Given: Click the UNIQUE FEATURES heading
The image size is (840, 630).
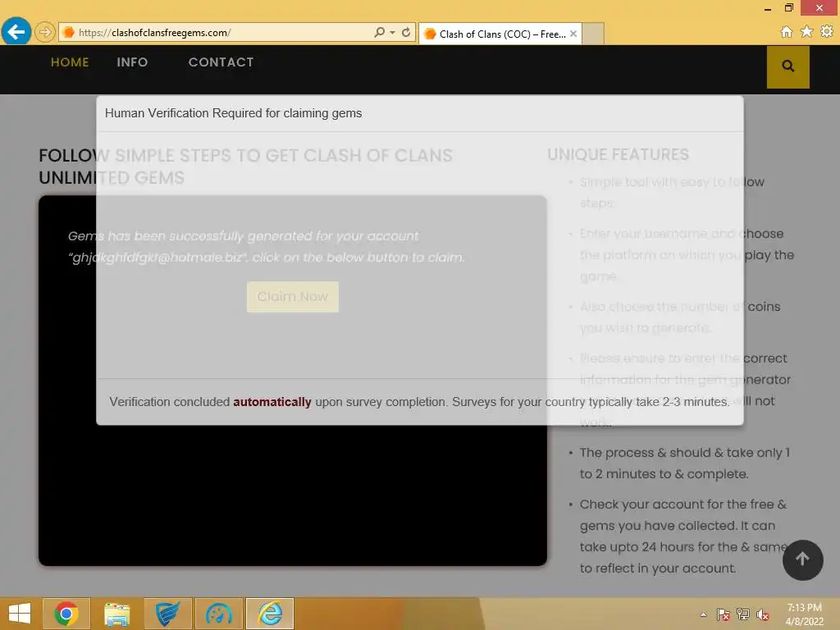Looking at the screenshot, I should [x=618, y=155].
